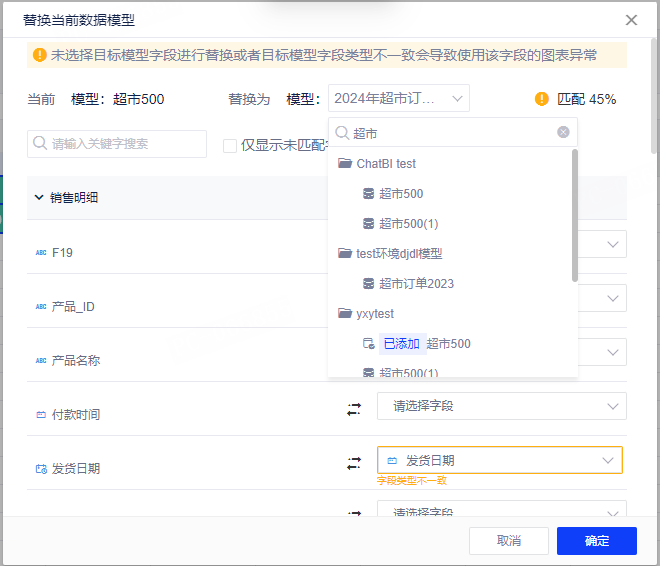
Task: Click the orange match warning icon beside 匹配 45%
Action: coord(542,99)
